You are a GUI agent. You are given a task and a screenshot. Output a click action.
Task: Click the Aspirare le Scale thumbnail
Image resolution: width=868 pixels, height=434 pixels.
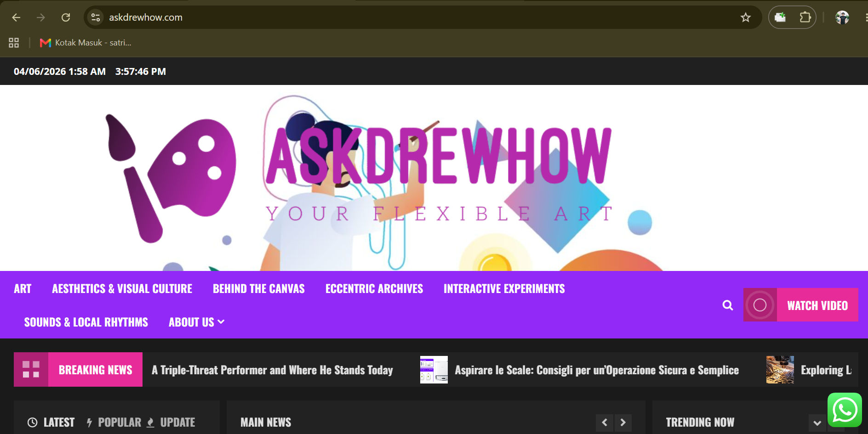click(434, 370)
